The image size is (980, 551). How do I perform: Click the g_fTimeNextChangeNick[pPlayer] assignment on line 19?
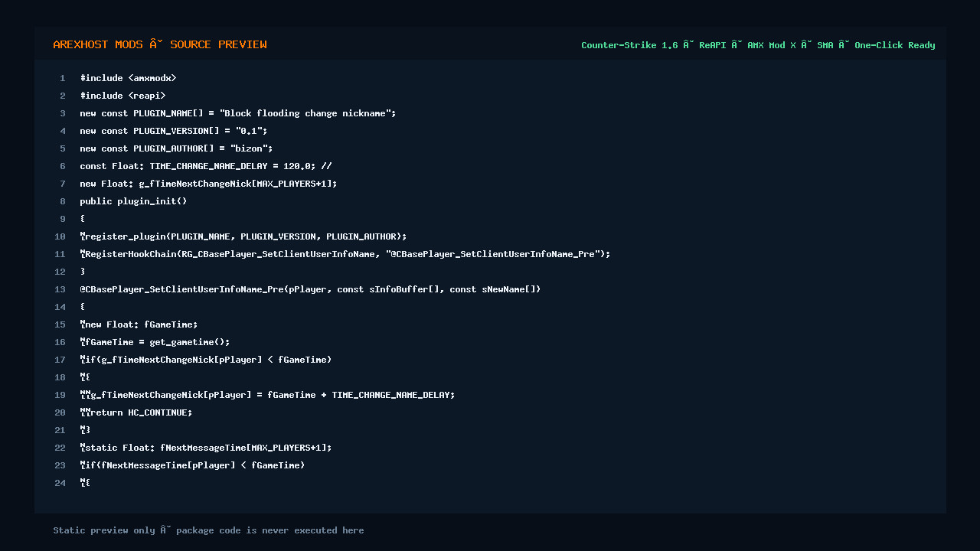coord(267,395)
